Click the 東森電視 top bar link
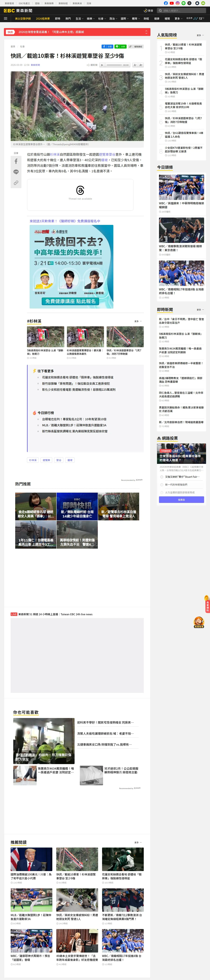The image size is (210, 980). click(x=9, y=3)
